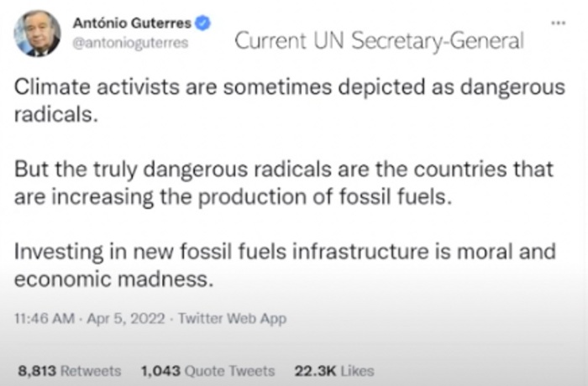Click the 'Current UN Secretary-General' caption
588x386 pixels.
click(x=379, y=40)
